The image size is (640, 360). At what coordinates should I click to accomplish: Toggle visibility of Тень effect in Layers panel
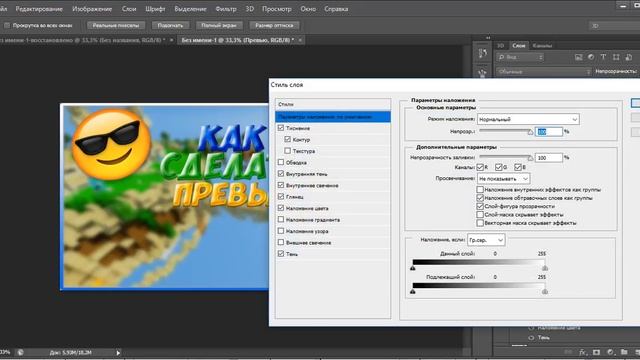coord(531,338)
